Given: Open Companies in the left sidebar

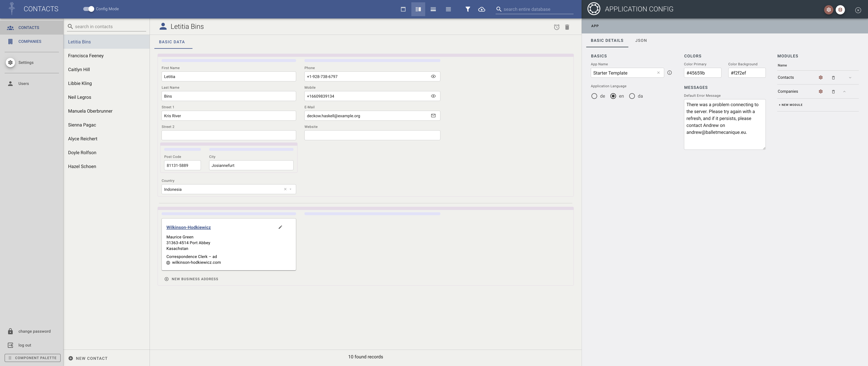Looking at the screenshot, I should 30,41.
